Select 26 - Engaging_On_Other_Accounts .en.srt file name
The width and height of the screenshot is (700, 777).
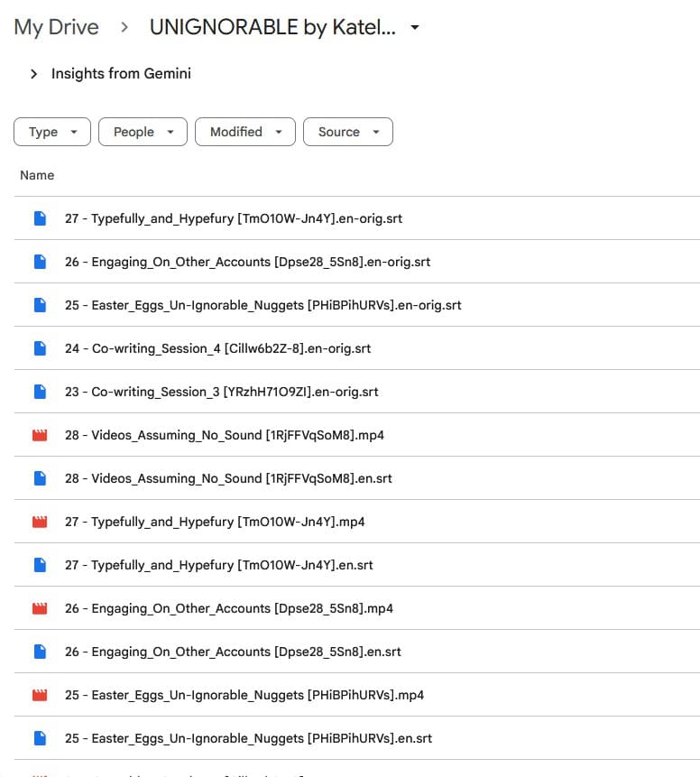233,652
